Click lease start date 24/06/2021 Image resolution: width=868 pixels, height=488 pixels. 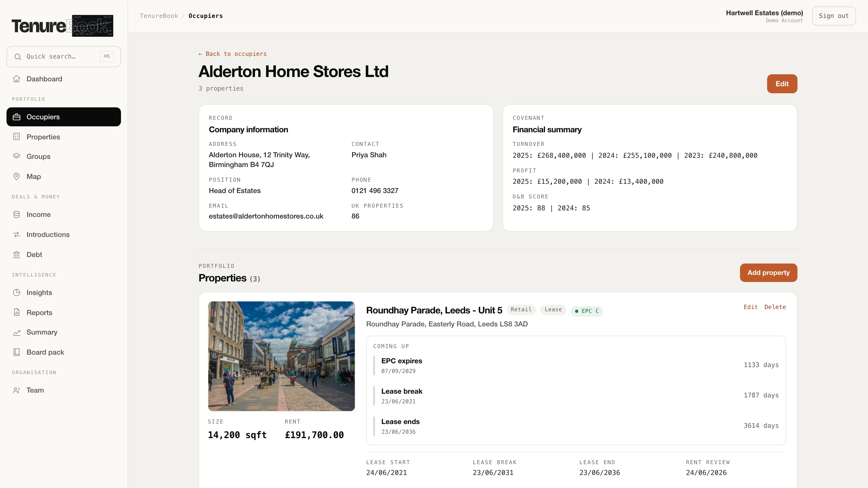pos(387,473)
